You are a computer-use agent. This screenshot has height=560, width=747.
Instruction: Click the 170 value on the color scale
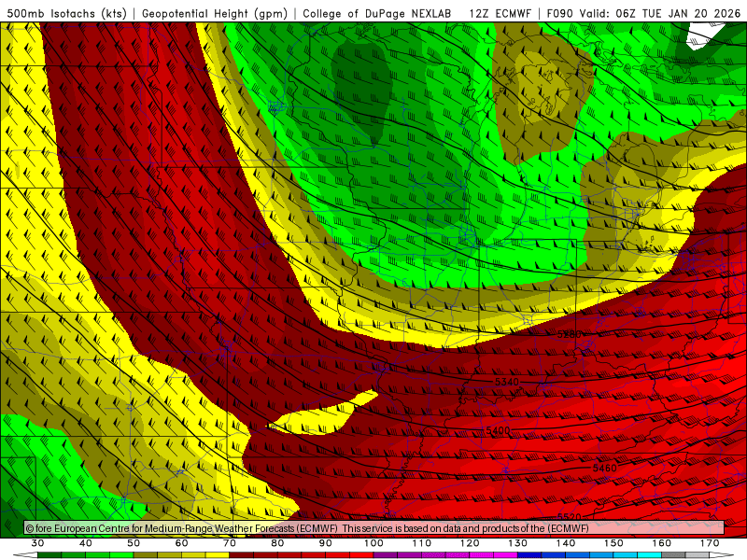(710, 543)
